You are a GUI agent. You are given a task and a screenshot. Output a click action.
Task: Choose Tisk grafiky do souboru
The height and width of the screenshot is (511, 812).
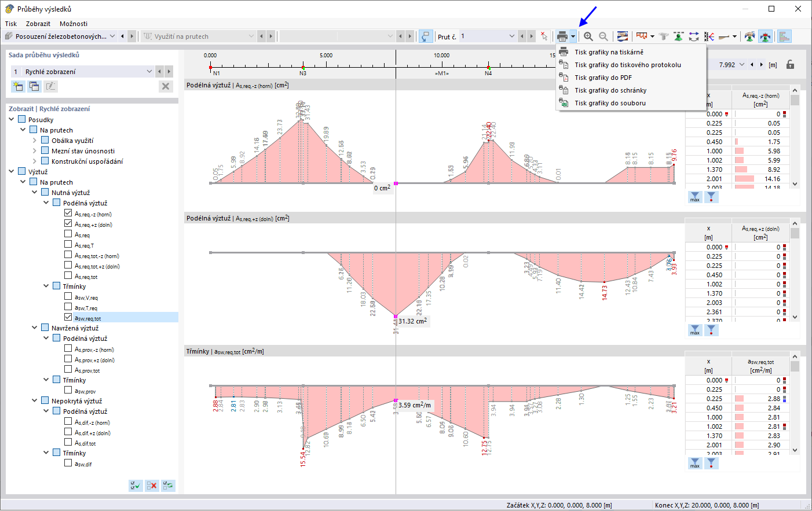point(631,103)
